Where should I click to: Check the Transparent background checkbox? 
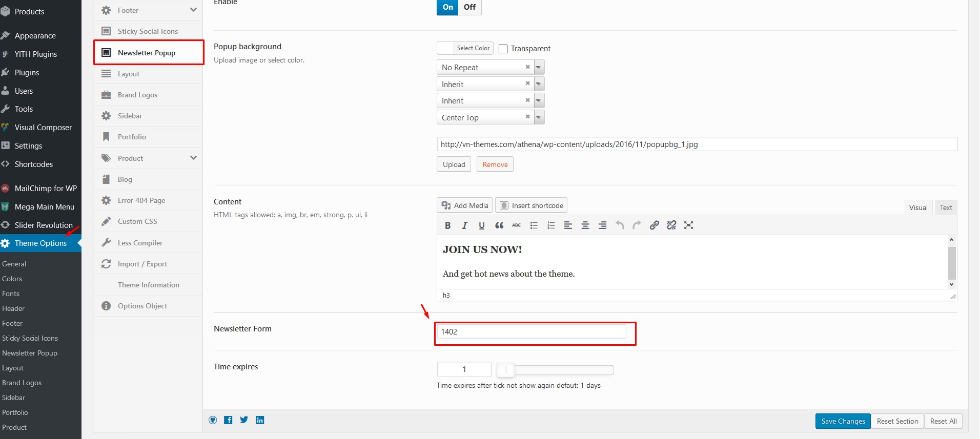(503, 49)
